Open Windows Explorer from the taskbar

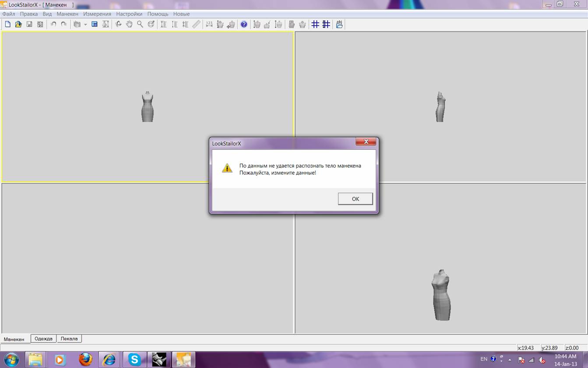tap(35, 360)
